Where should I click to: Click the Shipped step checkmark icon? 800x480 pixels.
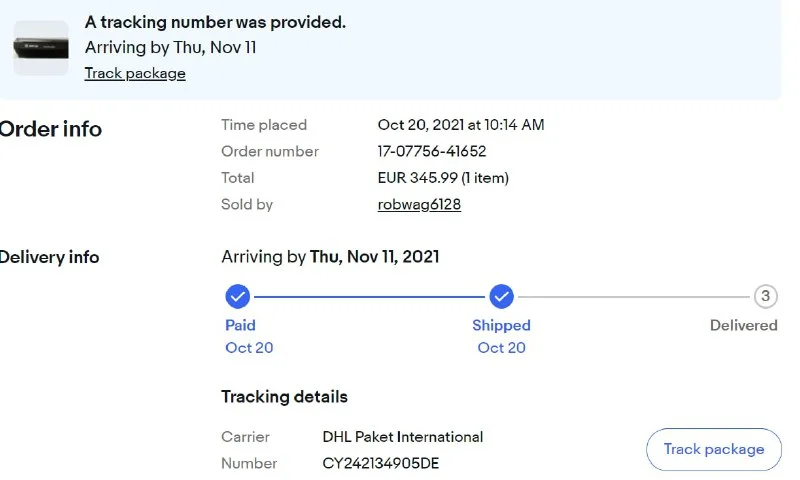click(501, 296)
